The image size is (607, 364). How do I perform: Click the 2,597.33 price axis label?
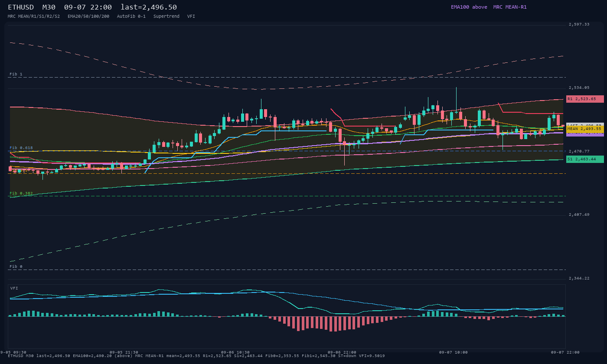(579, 24)
